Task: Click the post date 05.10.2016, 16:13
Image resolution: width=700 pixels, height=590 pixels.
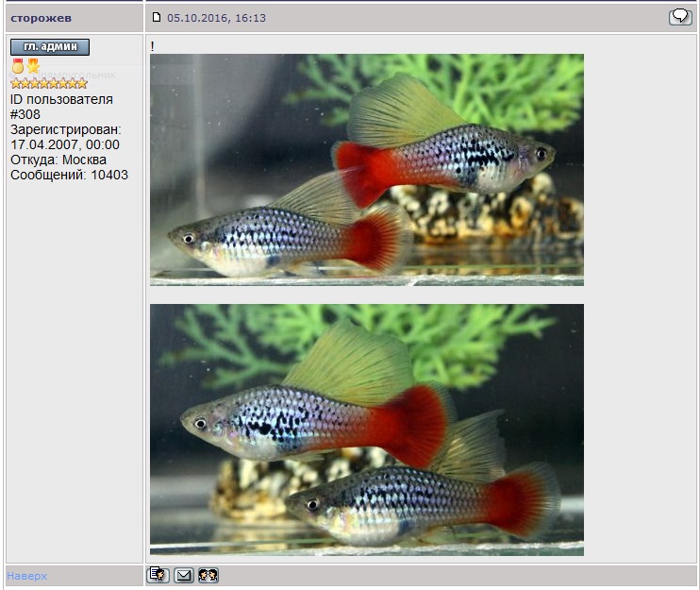Action: pos(216,18)
